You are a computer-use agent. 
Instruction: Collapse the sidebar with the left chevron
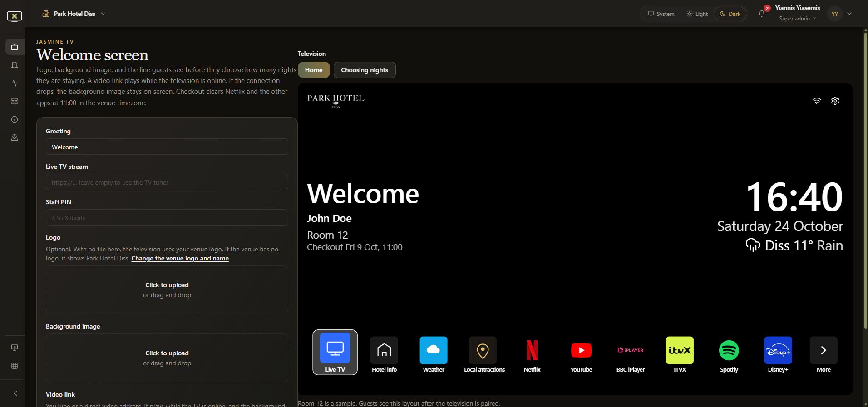pos(15,393)
